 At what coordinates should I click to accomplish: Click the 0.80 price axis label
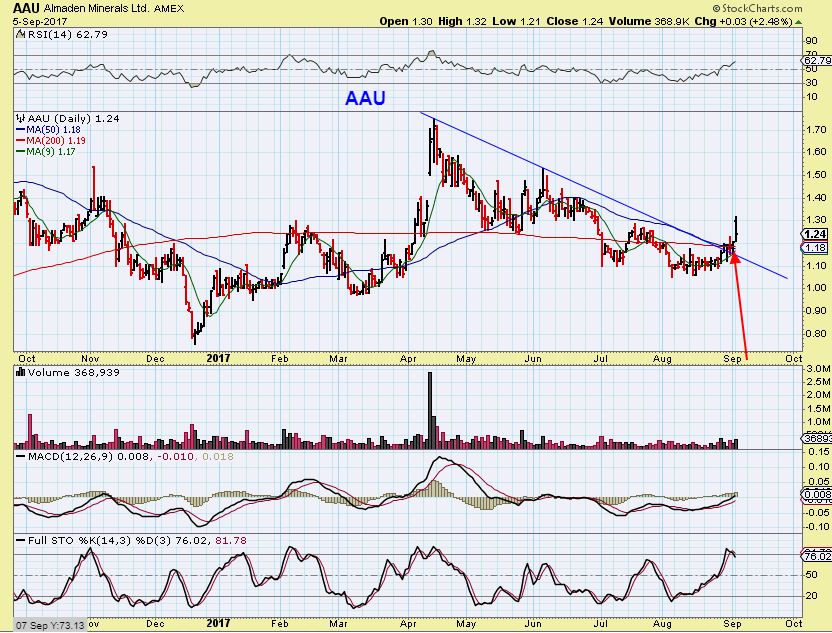pos(817,334)
